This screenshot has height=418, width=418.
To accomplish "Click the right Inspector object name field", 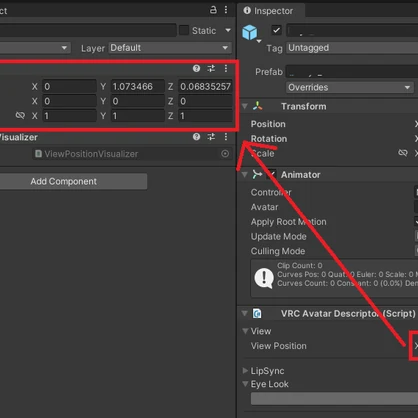I will pos(352,30).
